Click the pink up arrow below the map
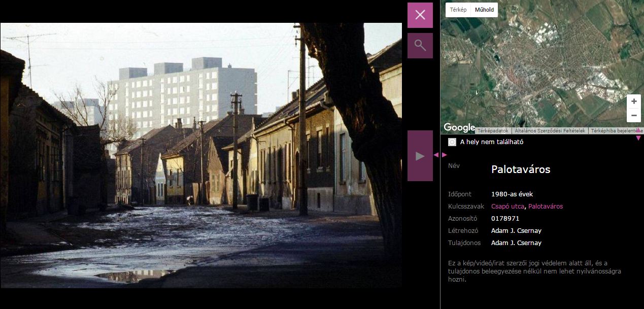644x309 pixels. coord(638,131)
